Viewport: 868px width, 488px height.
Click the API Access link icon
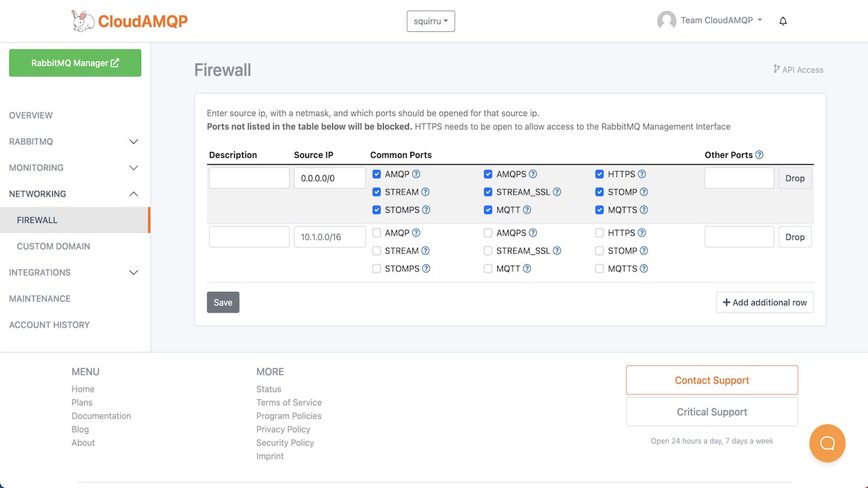pos(776,69)
